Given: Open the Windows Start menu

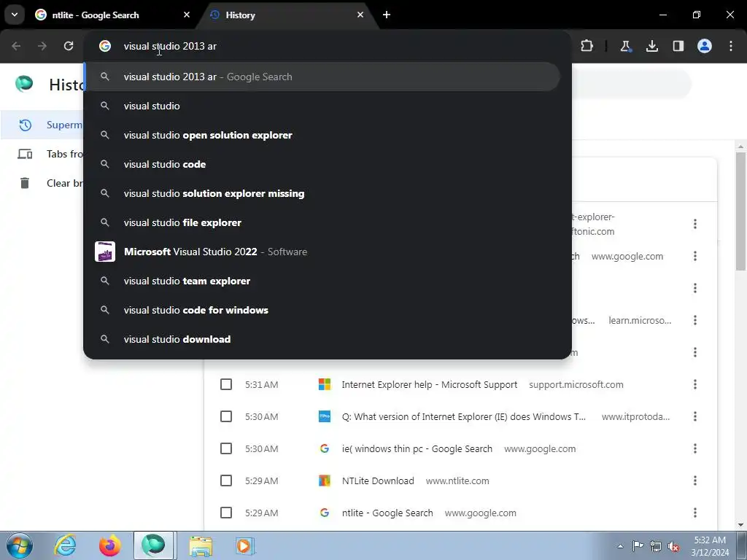Looking at the screenshot, I should 20,545.
